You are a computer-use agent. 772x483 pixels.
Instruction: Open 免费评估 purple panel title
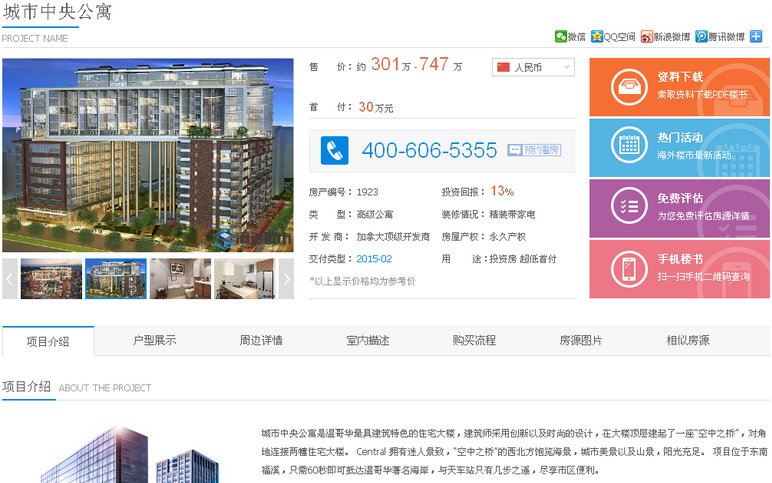pos(680,198)
